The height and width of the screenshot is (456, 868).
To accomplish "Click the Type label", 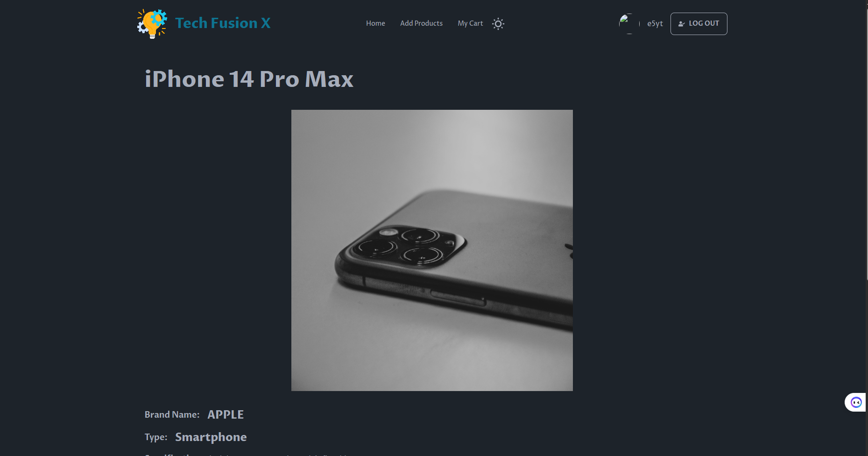I will [x=156, y=437].
